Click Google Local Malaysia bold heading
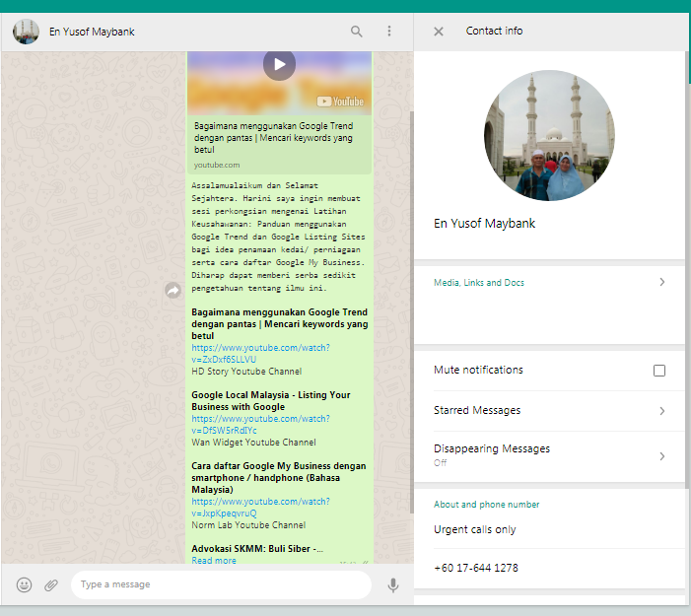 (270, 401)
